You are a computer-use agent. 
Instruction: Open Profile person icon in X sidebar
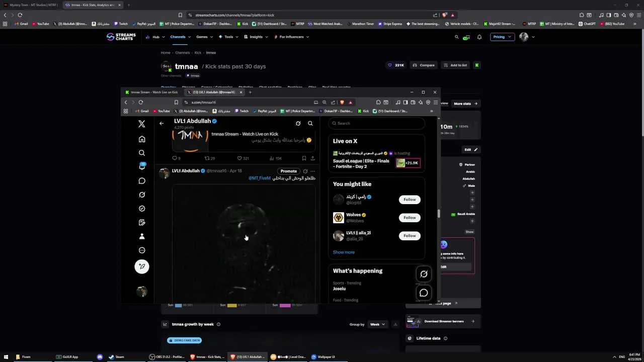click(142, 236)
